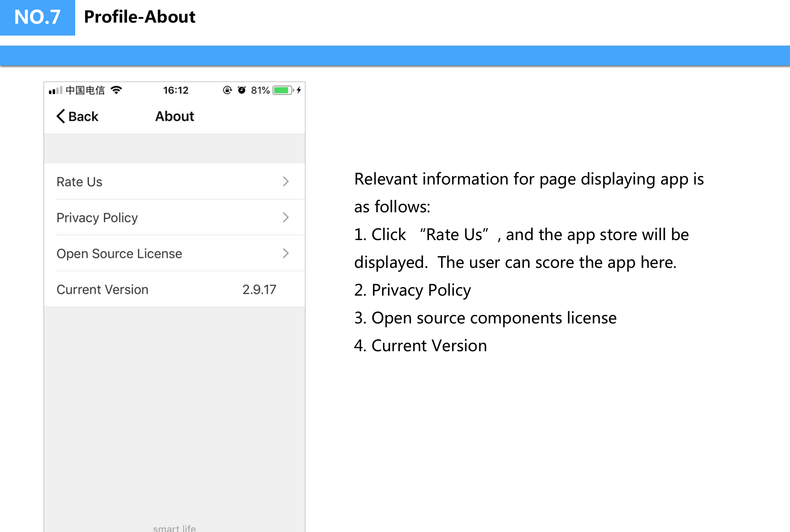Tap the 81% battery percentage text

pyautogui.click(x=260, y=90)
